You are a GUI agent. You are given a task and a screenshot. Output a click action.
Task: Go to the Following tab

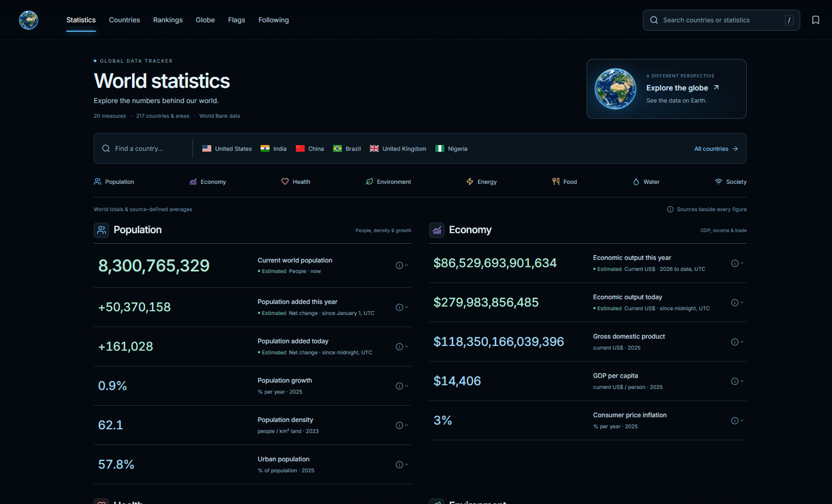[274, 20]
